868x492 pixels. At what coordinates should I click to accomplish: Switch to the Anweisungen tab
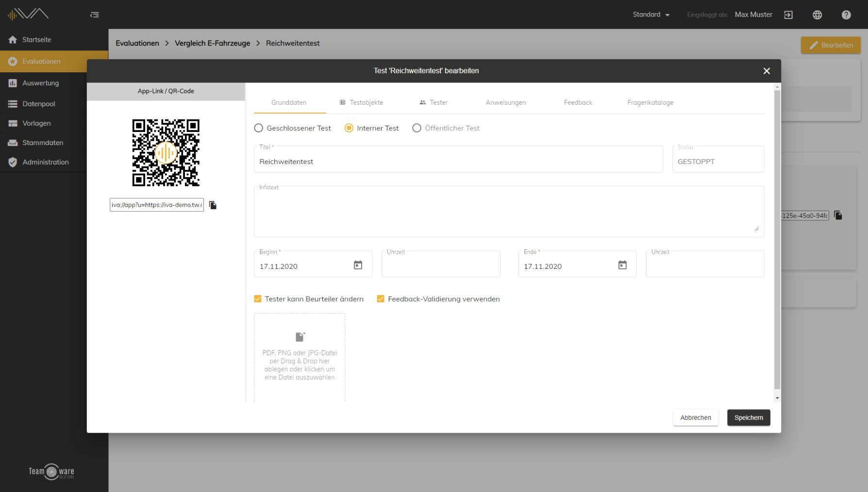(506, 102)
